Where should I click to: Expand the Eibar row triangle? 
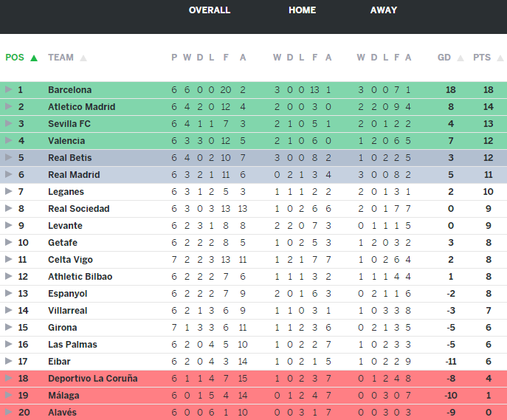(9, 362)
